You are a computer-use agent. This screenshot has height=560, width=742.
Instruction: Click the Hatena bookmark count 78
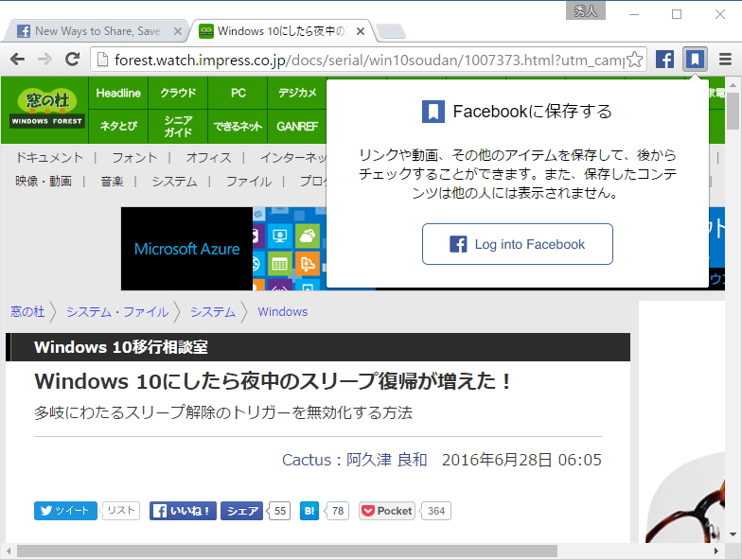click(337, 511)
